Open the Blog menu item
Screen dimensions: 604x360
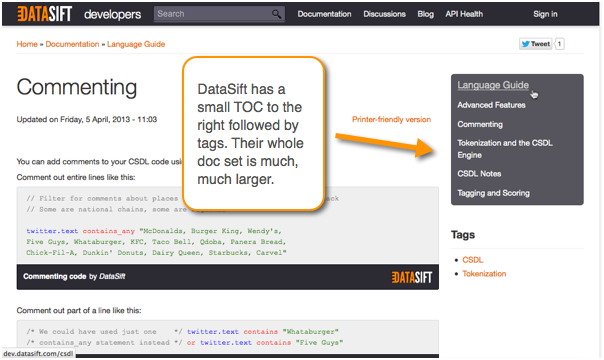click(426, 14)
